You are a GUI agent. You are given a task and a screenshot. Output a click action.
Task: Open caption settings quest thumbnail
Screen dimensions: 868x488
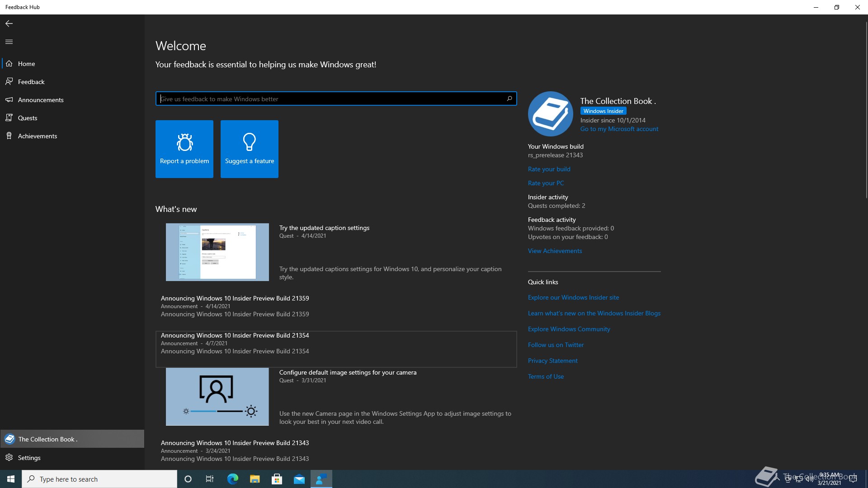click(217, 252)
